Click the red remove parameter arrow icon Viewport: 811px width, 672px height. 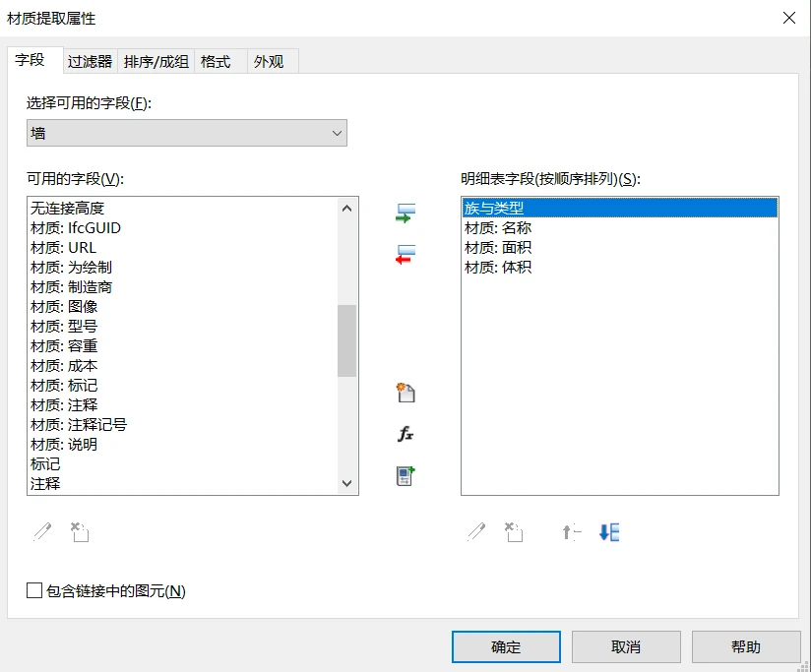pyautogui.click(x=405, y=255)
